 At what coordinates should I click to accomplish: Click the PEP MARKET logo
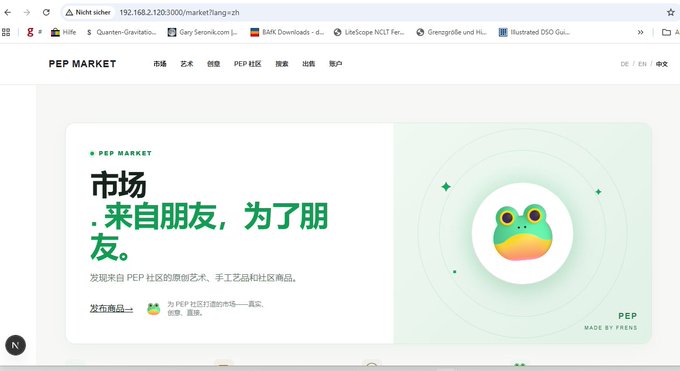pos(82,64)
